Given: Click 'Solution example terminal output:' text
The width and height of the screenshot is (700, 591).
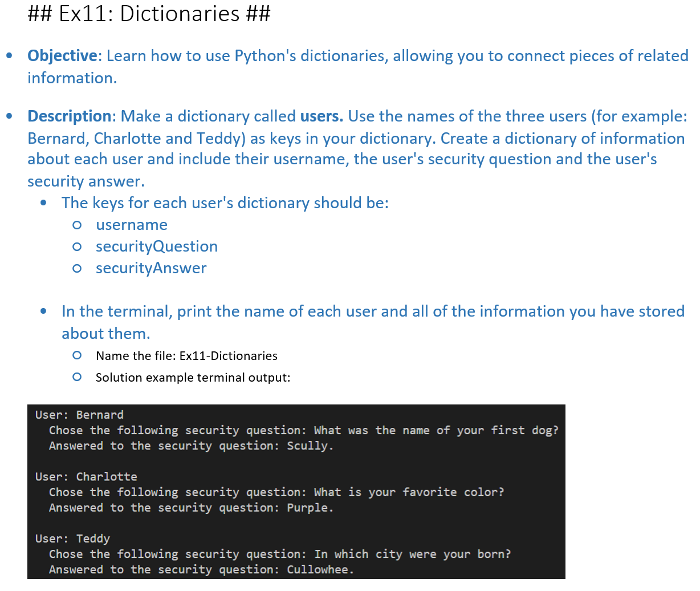Looking at the screenshot, I should (193, 378).
